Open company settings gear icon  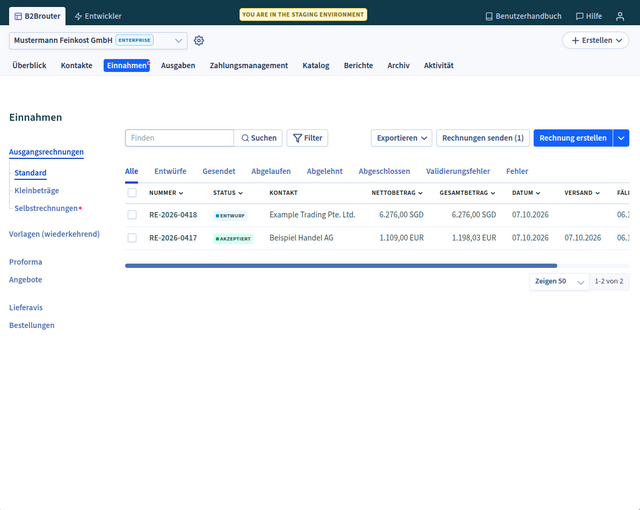(x=199, y=40)
